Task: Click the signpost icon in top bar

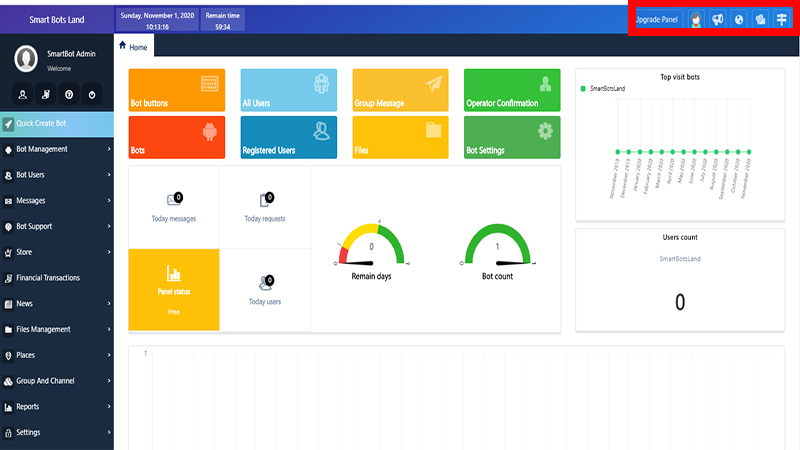Action: pyautogui.click(x=782, y=19)
